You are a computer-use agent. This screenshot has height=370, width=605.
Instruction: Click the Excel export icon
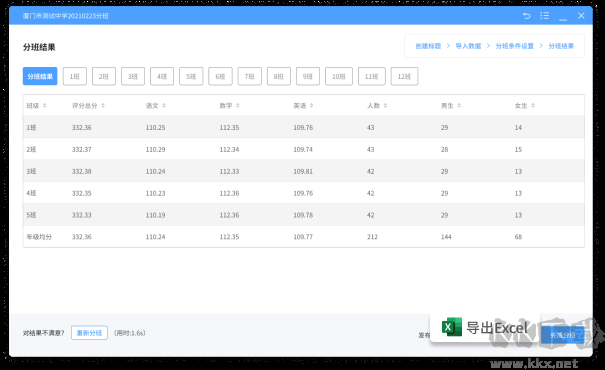(x=452, y=327)
